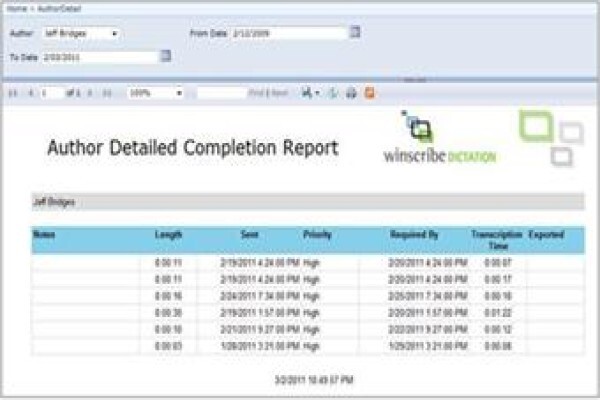Go to the previous report page
Screen dimensions: 600x400
point(31,93)
